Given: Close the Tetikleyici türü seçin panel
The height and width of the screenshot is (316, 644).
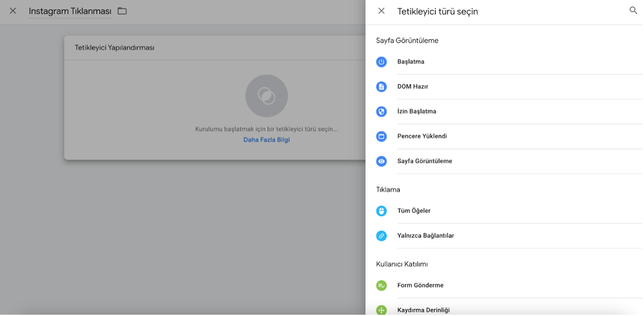Looking at the screenshot, I should point(381,11).
